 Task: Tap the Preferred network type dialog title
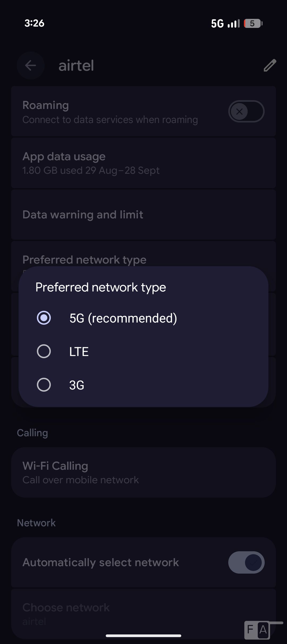coord(101,287)
